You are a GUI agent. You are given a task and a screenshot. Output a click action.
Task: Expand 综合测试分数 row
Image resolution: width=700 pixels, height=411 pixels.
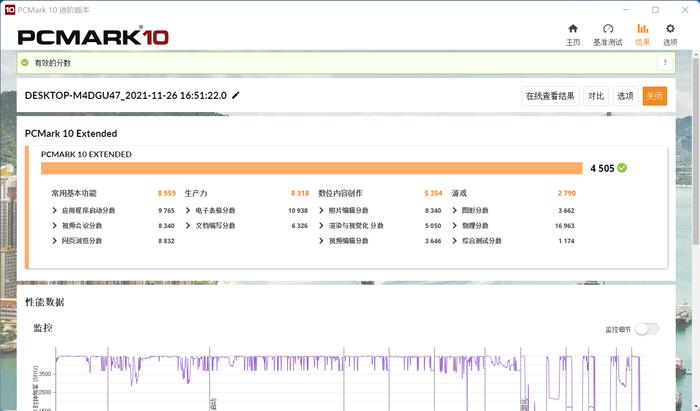(x=454, y=241)
